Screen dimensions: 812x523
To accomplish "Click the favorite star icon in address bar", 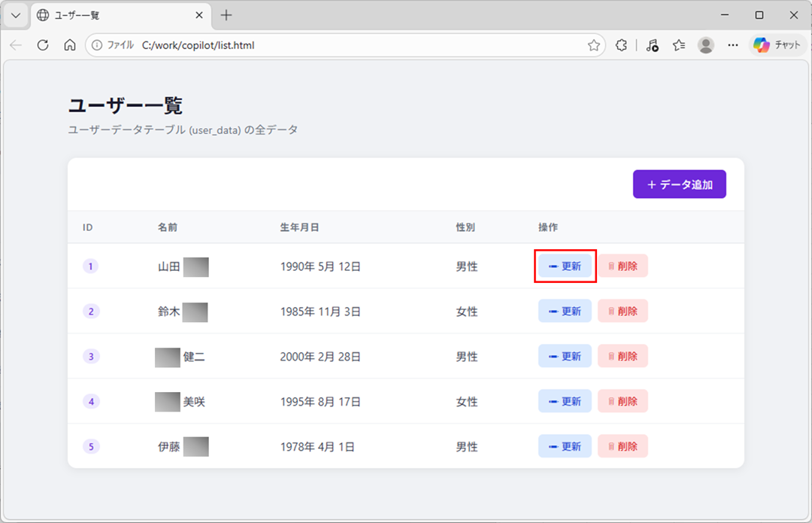I will coord(594,45).
